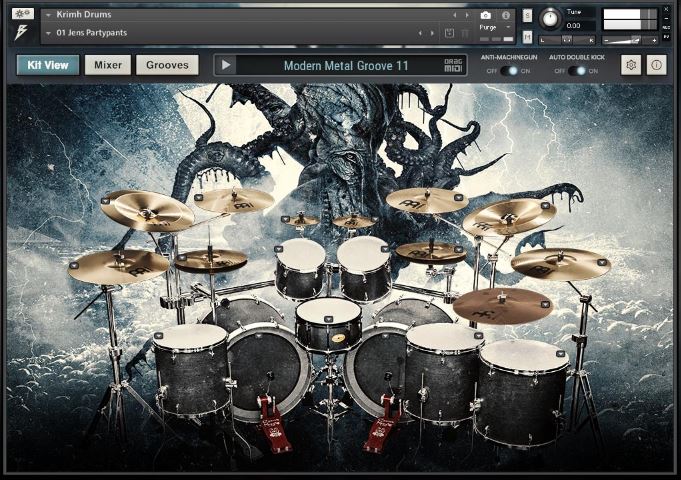Viewport: 681px width, 480px height.
Task: Click the Krimh lightning B logo
Action: point(21,33)
